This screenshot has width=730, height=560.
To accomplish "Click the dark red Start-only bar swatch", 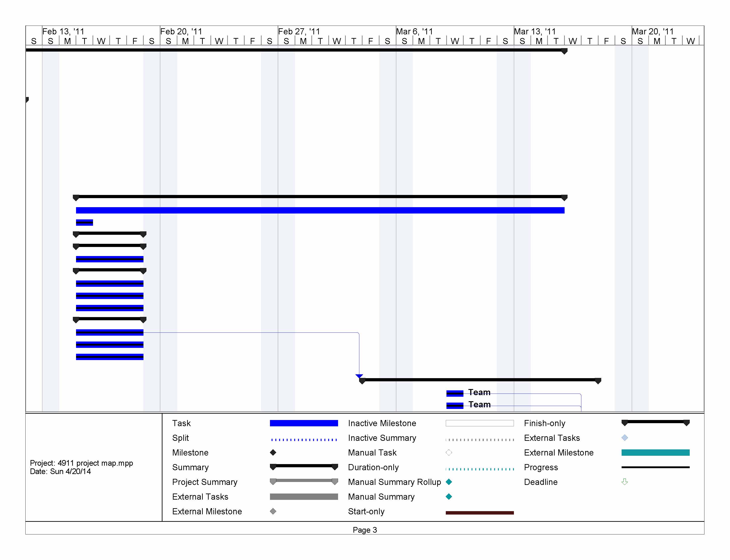I will click(x=479, y=513).
